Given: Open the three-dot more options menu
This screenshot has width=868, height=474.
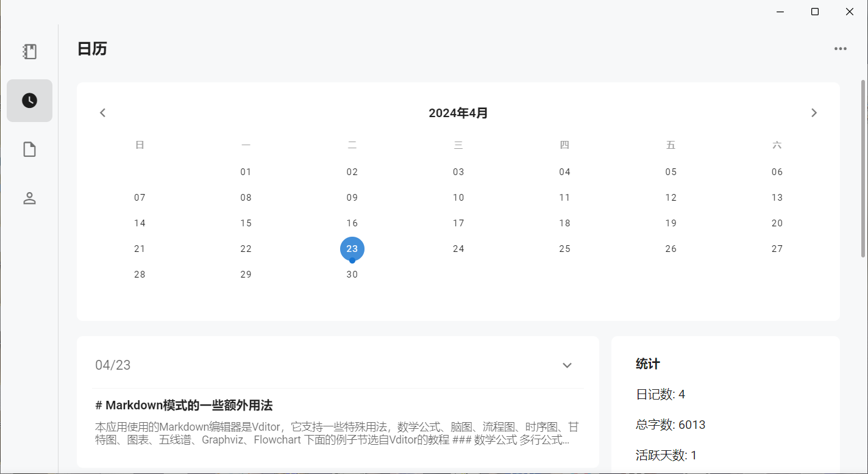Looking at the screenshot, I should (x=841, y=49).
